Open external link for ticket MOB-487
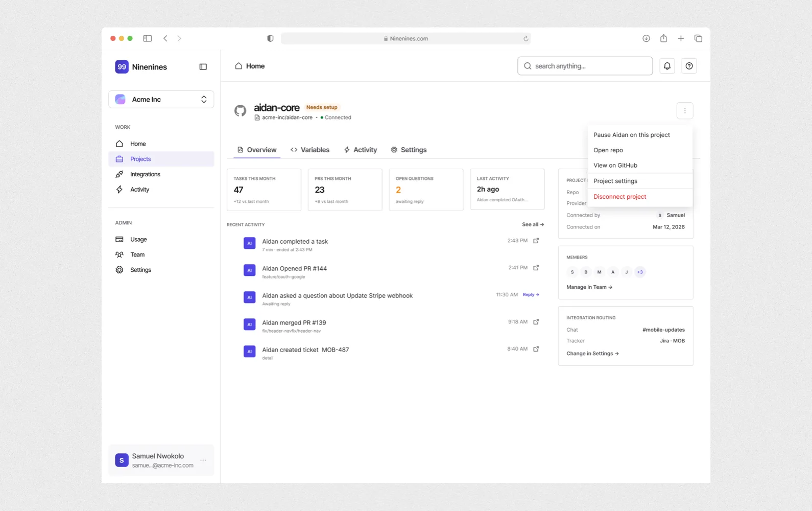The height and width of the screenshot is (511, 812). 536,349
